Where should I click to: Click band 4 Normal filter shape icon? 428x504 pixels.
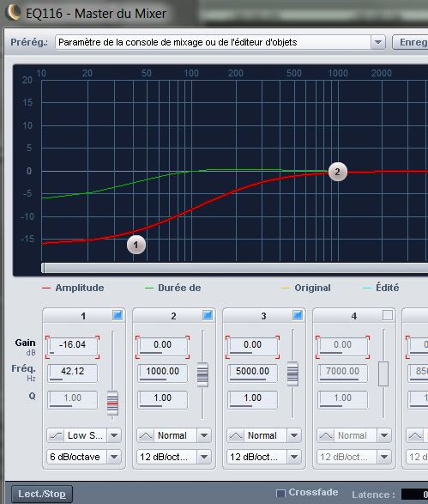click(x=326, y=435)
